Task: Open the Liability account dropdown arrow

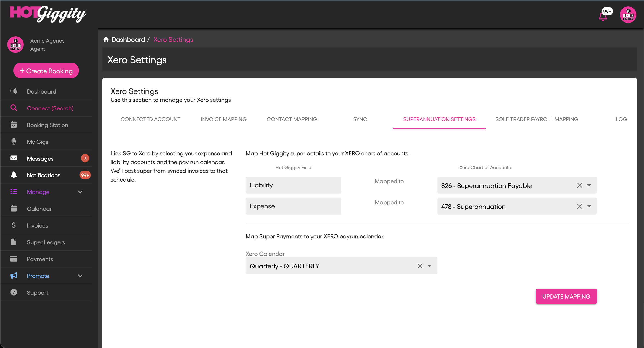Action: click(x=589, y=185)
